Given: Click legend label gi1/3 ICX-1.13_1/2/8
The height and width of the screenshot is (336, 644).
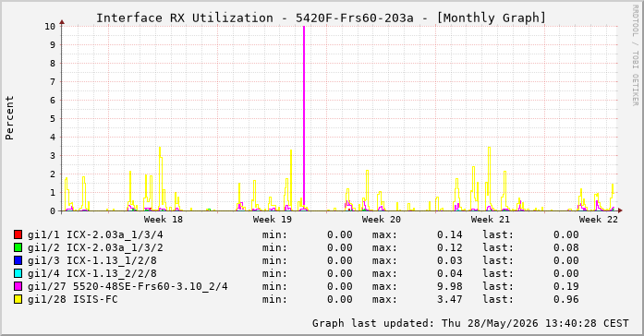Looking at the screenshot, I should click(92, 260).
